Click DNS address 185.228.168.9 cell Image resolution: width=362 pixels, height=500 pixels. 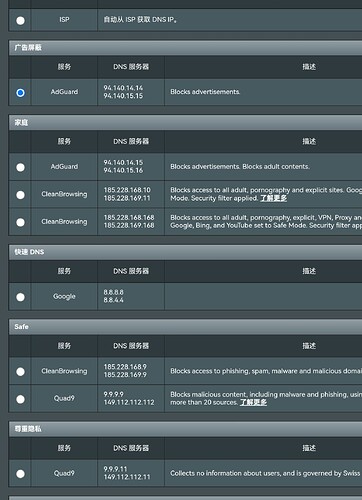coord(131,371)
